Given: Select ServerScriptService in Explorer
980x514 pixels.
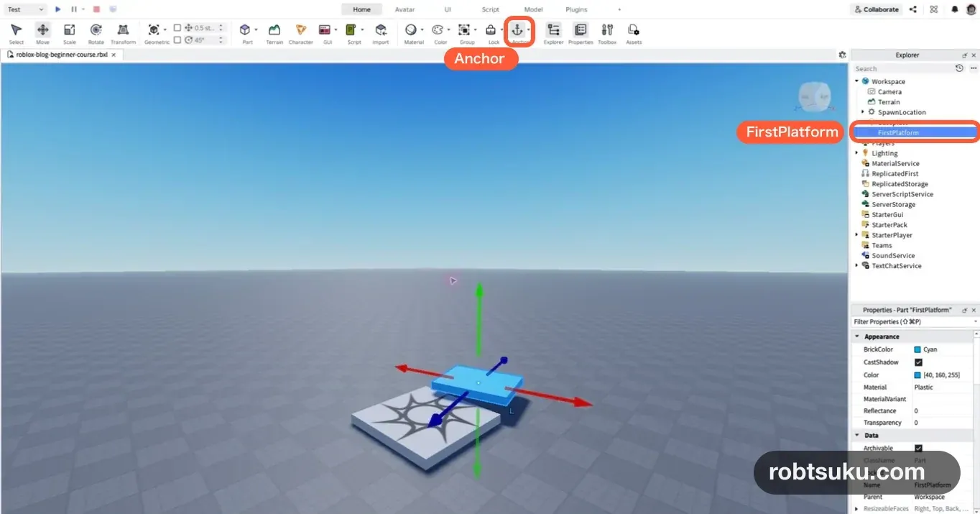Looking at the screenshot, I should (x=902, y=194).
